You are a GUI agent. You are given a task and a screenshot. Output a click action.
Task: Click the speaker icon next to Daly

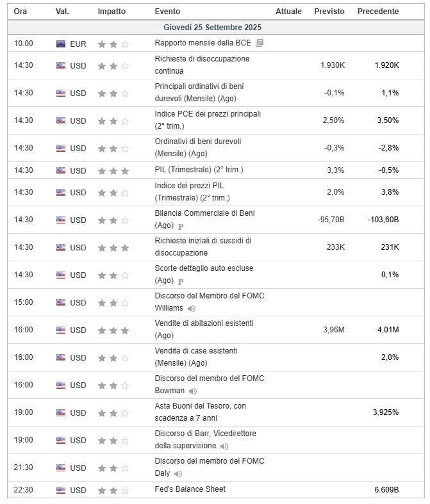tap(178, 474)
